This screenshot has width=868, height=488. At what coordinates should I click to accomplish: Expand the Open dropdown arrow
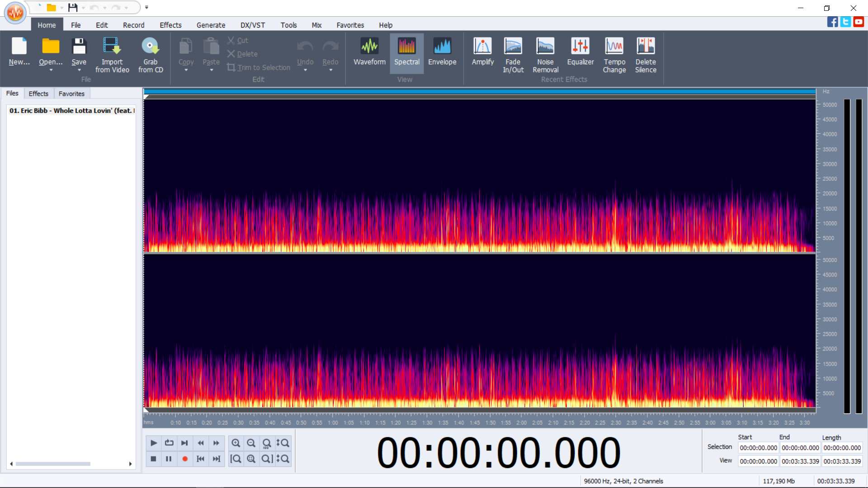(51, 70)
